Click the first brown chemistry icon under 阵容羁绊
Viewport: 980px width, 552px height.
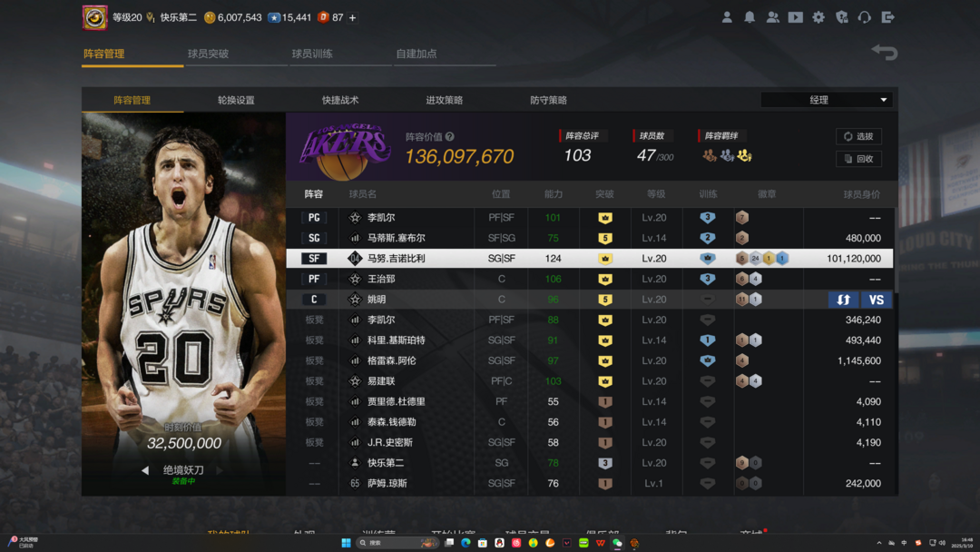click(710, 155)
